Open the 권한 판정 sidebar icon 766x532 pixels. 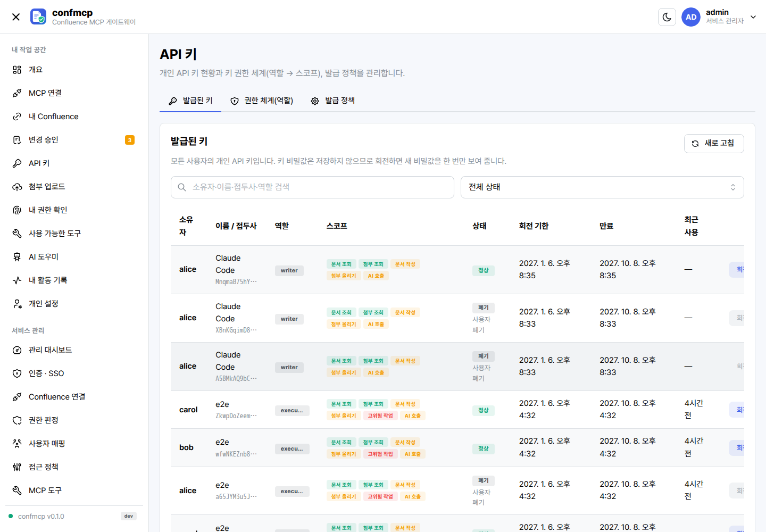pos(17,420)
